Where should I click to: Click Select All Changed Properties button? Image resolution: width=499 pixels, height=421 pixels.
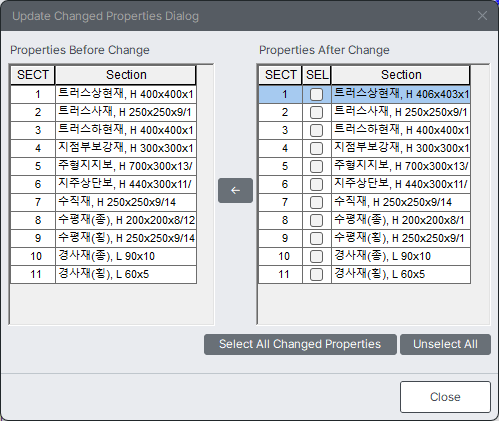pos(300,344)
